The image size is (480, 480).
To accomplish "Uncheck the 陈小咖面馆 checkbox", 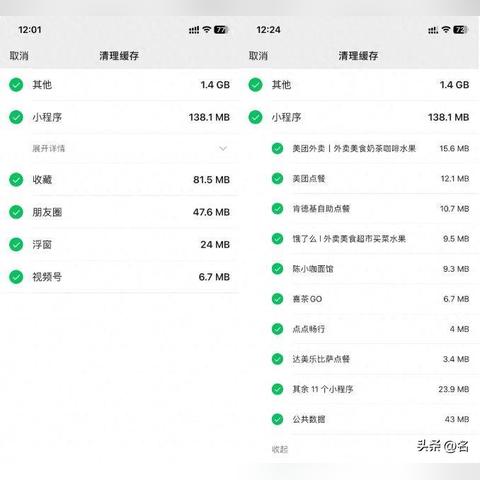I will (277, 269).
